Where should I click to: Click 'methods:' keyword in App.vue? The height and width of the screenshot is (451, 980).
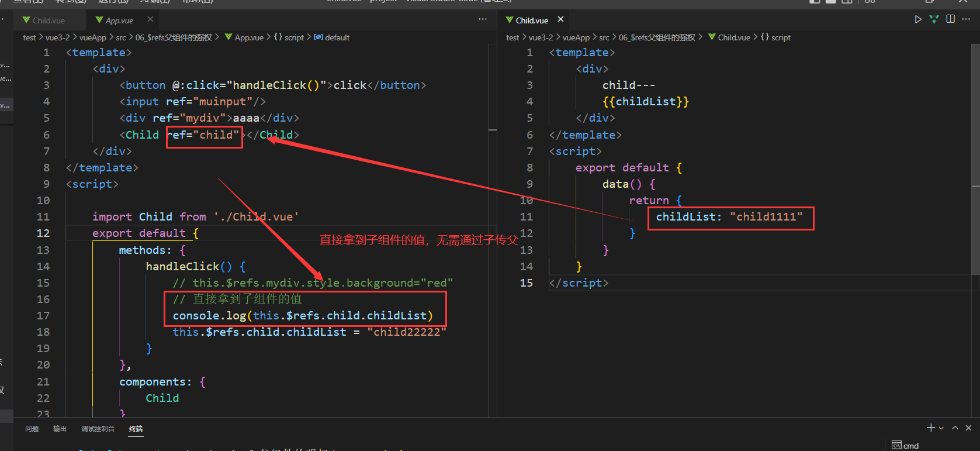coord(146,250)
